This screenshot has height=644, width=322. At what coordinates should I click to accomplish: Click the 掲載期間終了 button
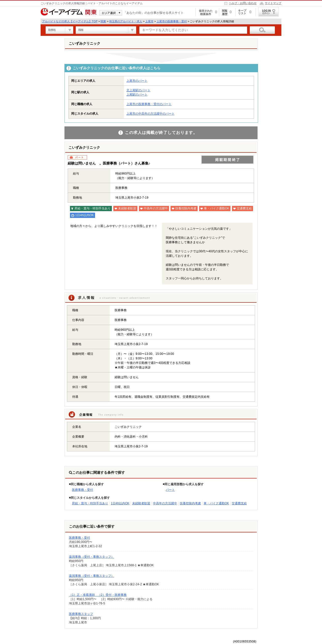point(227,160)
